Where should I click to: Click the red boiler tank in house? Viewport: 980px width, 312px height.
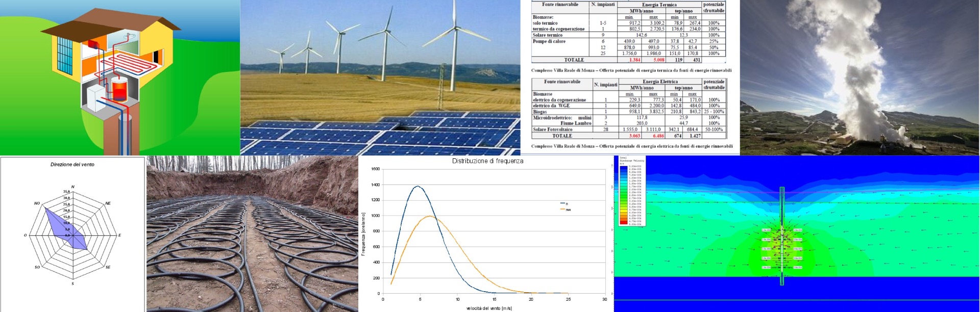(x=119, y=90)
